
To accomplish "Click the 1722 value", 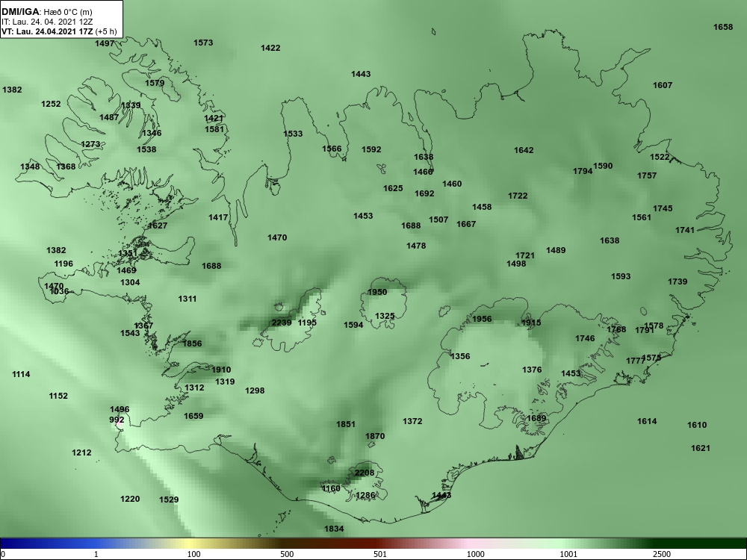I will pyautogui.click(x=518, y=196).
